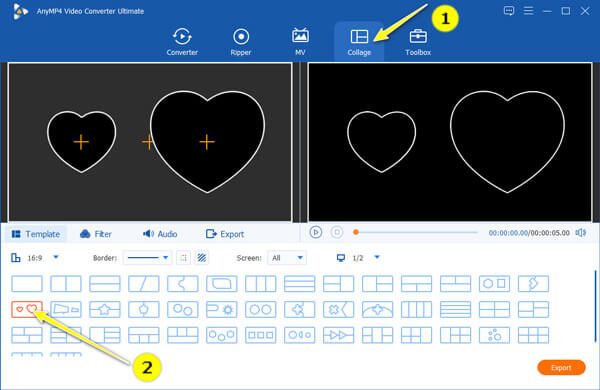Image resolution: width=600 pixels, height=390 pixels.
Task: Choose the trapezoid shapes template
Action: point(66,309)
